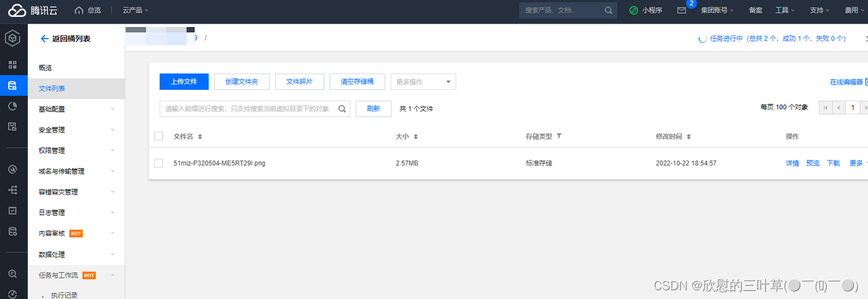Open the 费用 dropdown menu
Screen dimensions: 868x299
pos(854,10)
